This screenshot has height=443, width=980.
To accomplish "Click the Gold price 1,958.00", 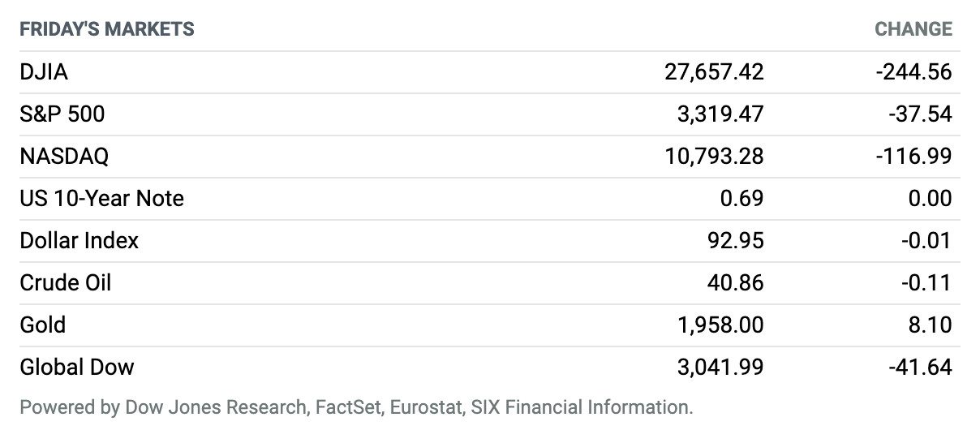I will click(x=720, y=325).
